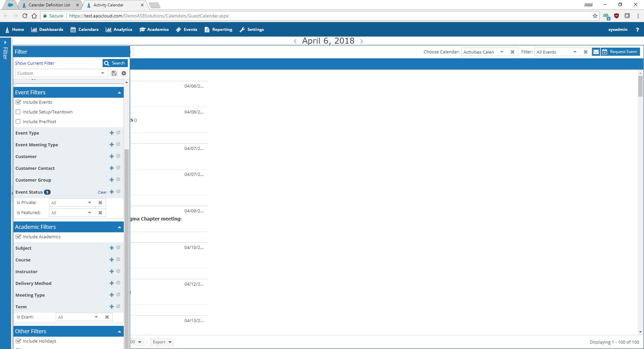
Task: Open the Dashboards menu
Action: [x=47, y=30]
